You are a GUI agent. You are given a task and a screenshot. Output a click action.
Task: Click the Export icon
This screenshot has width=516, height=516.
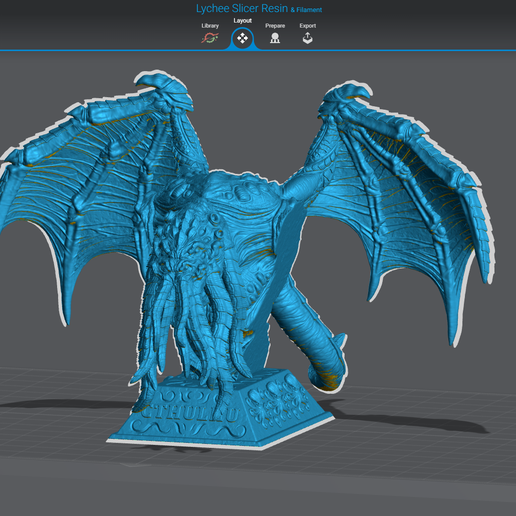(307, 38)
